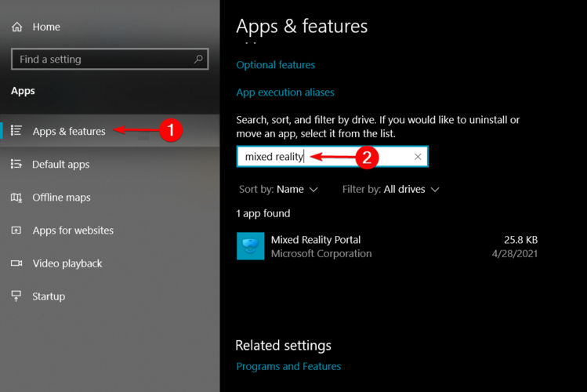Click the Find a setting search box
The image size is (587, 392).
click(110, 59)
